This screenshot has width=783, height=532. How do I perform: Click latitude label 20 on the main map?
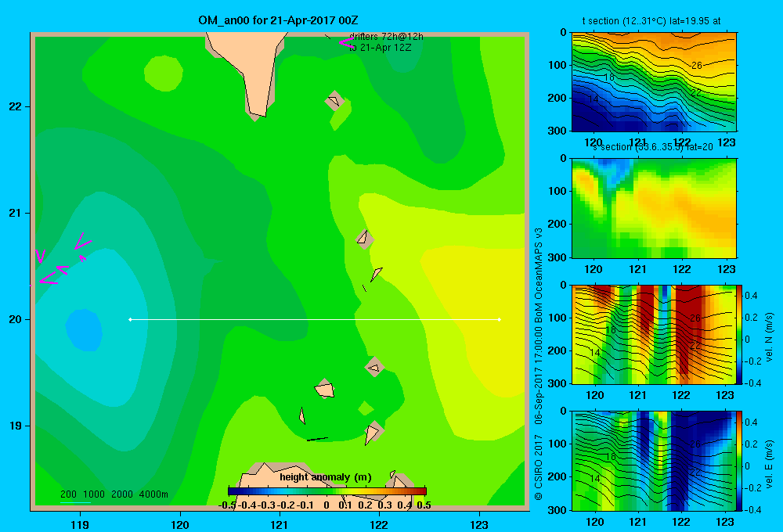16,319
